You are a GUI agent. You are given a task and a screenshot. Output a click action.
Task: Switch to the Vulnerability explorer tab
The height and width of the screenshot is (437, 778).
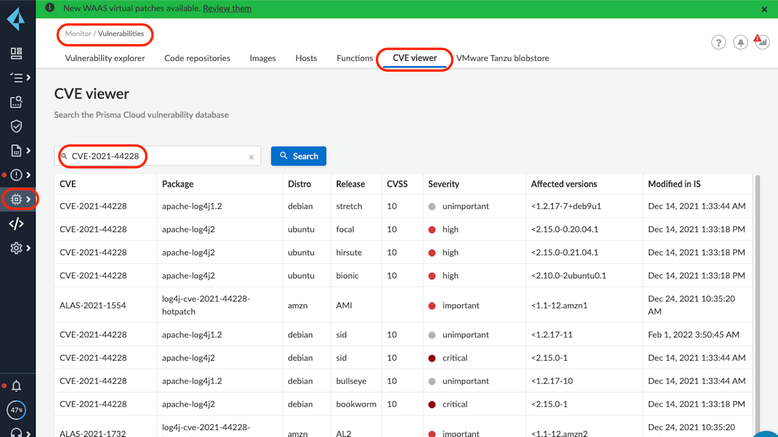click(105, 59)
